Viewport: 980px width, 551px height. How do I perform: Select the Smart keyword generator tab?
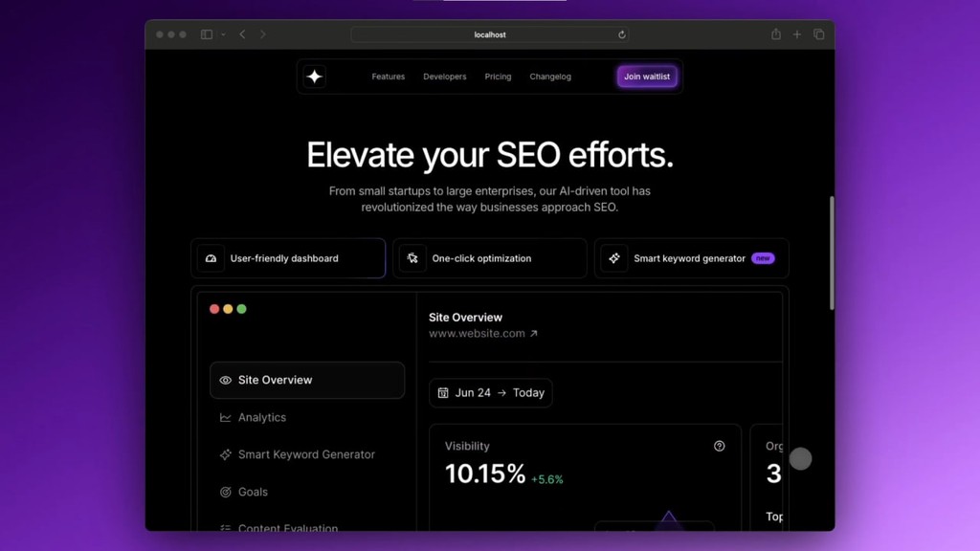[x=691, y=258]
